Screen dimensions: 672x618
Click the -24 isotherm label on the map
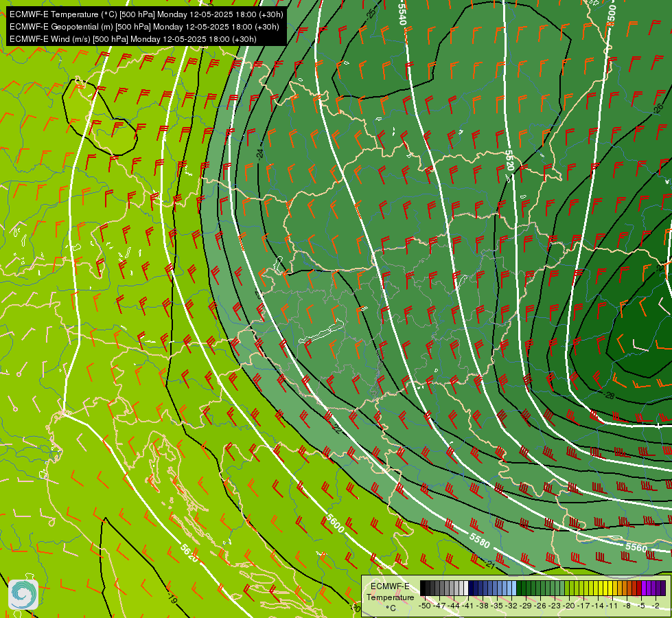[x=259, y=154]
